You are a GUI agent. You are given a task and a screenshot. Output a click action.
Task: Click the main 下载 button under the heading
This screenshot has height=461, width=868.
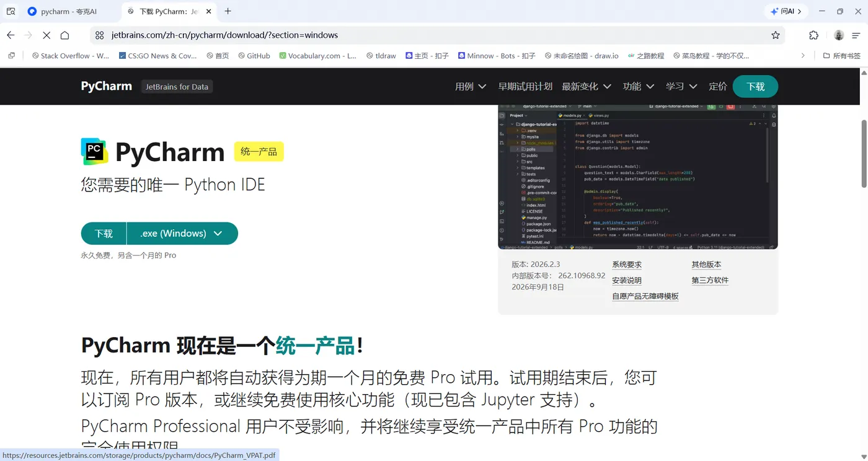click(x=104, y=234)
